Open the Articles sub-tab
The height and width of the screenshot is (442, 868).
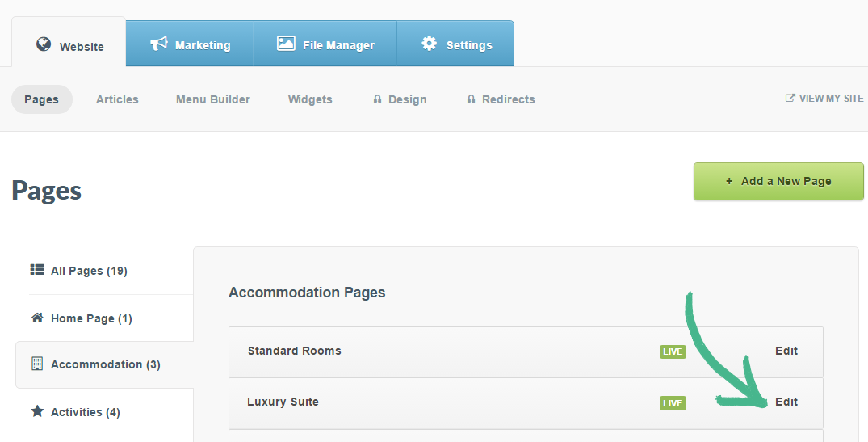(x=117, y=99)
